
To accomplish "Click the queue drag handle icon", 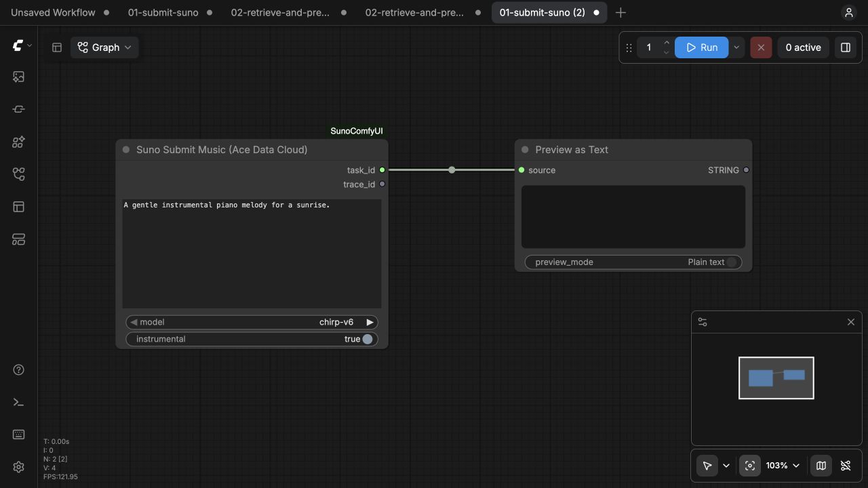I will 629,47.
